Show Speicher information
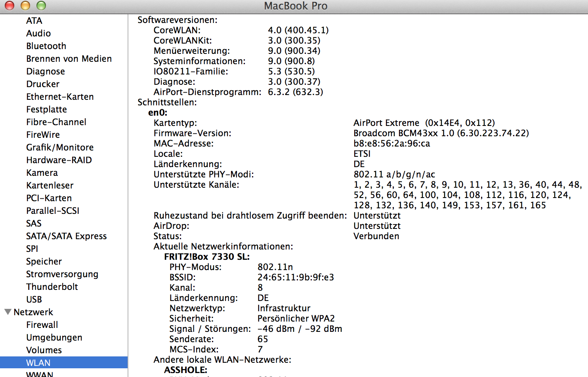588x377 pixels. (x=44, y=261)
